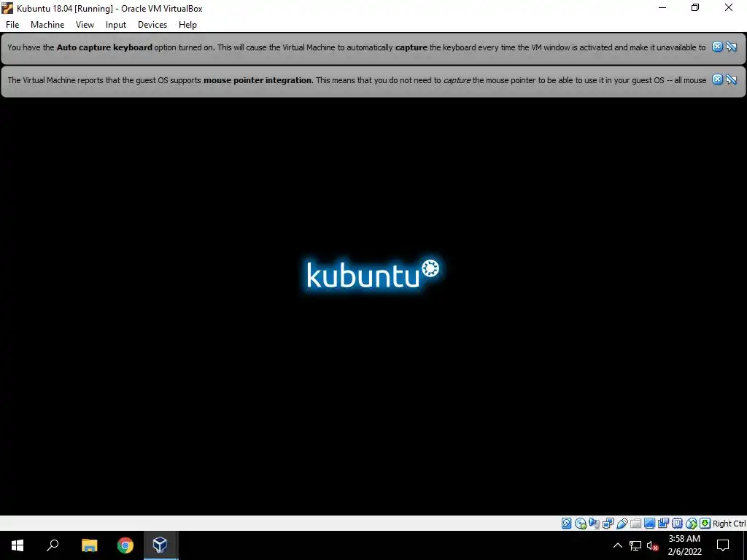This screenshot has width=747, height=560.
Task: Restore down the VirtualBox window
Action: pos(695,7)
